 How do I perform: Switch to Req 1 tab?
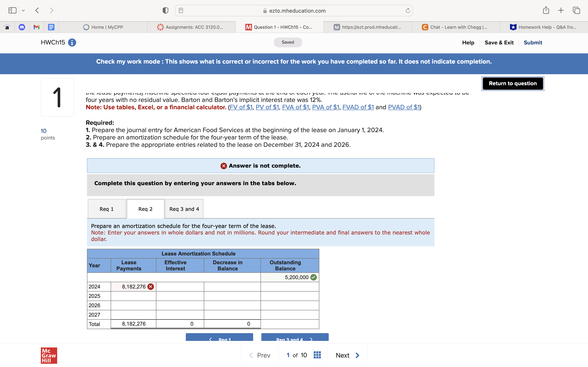tap(106, 209)
